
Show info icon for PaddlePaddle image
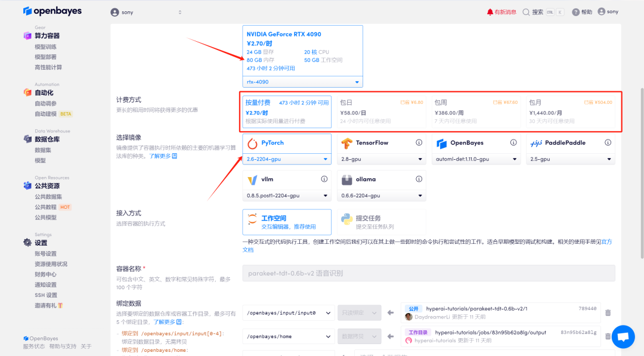608,143
